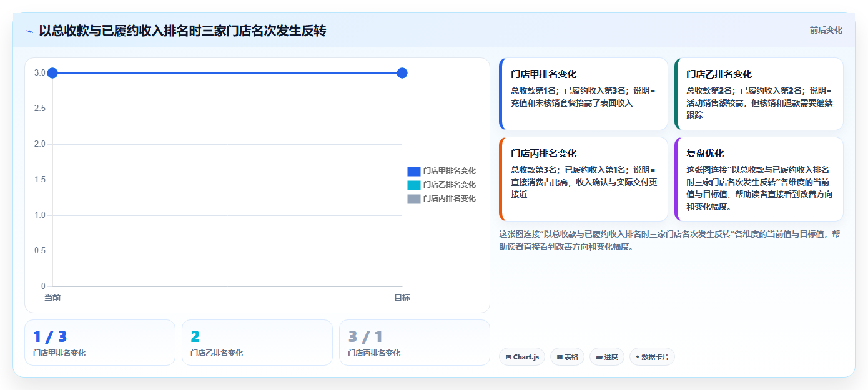Click the 1 / 3 stat card value
The height and width of the screenshot is (390, 868).
(50, 337)
